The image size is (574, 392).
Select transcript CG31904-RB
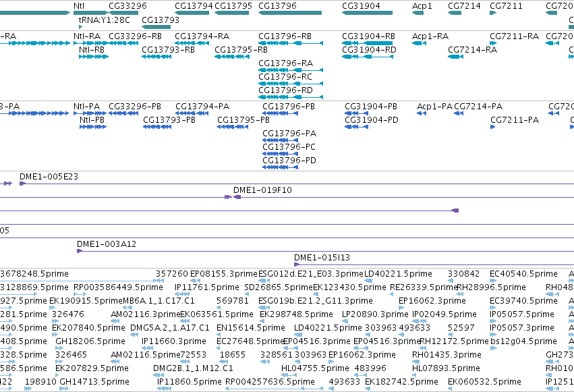tap(369, 36)
